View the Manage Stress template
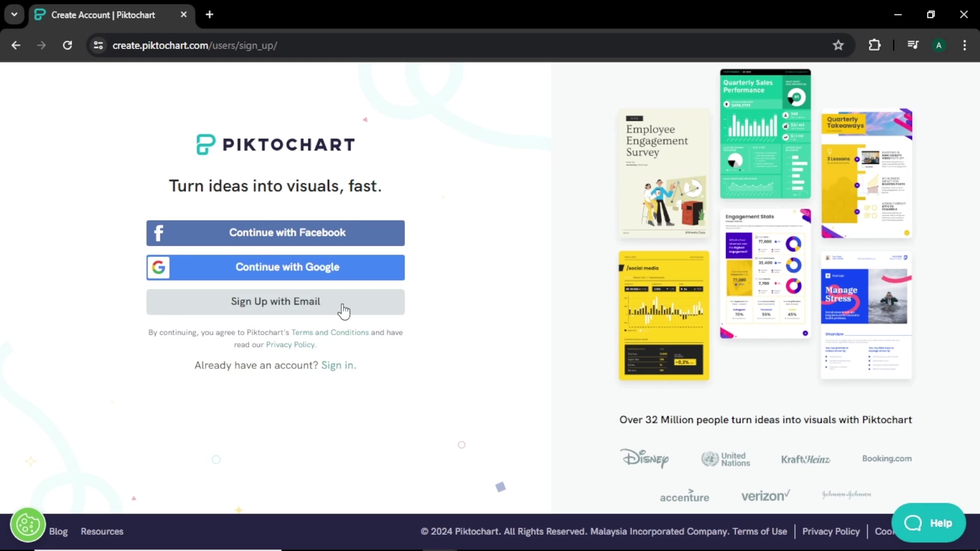The height and width of the screenshot is (551, 980). 866,315
